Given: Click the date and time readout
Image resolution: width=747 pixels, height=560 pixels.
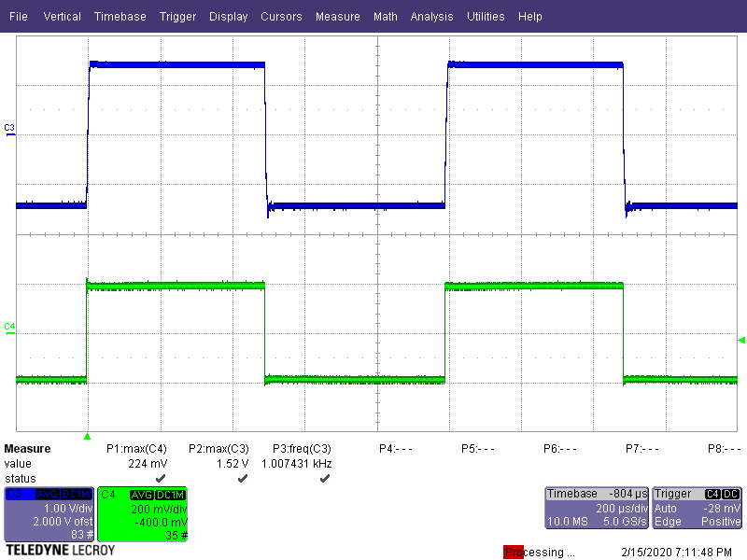Looking at the screenshot, I should [x=676, y=553].
